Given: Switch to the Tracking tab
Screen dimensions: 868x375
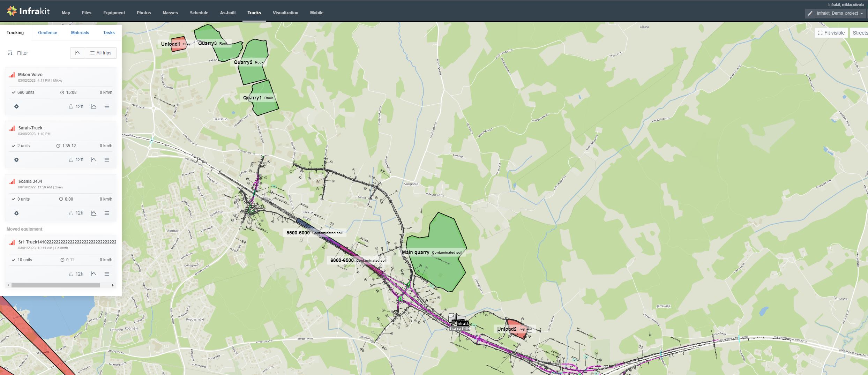Looking at the screenshot, I should tap(15, 33).
